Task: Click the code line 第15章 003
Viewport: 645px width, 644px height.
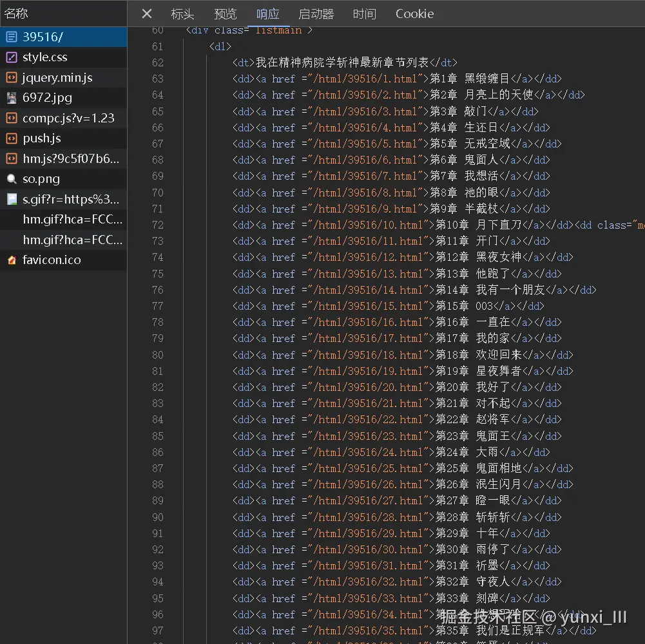Action: click(x=389, y=306)
